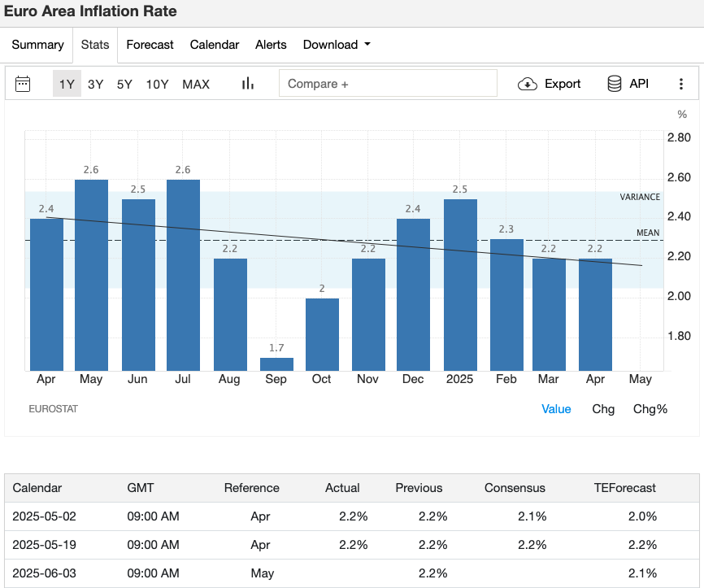Open the Summary tab
The height and width of the screenshot is (588, 704).
click(x=37, y=45)
